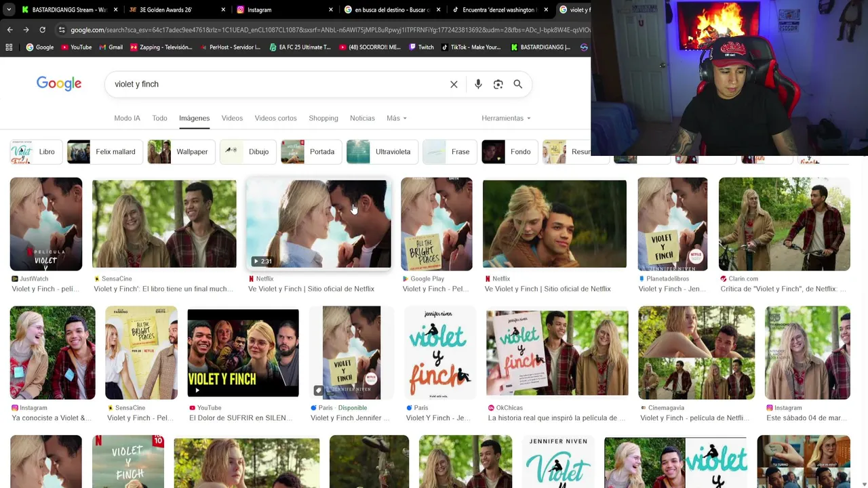
Task: Filter images by Frase chip
Action: click(450, 152)
